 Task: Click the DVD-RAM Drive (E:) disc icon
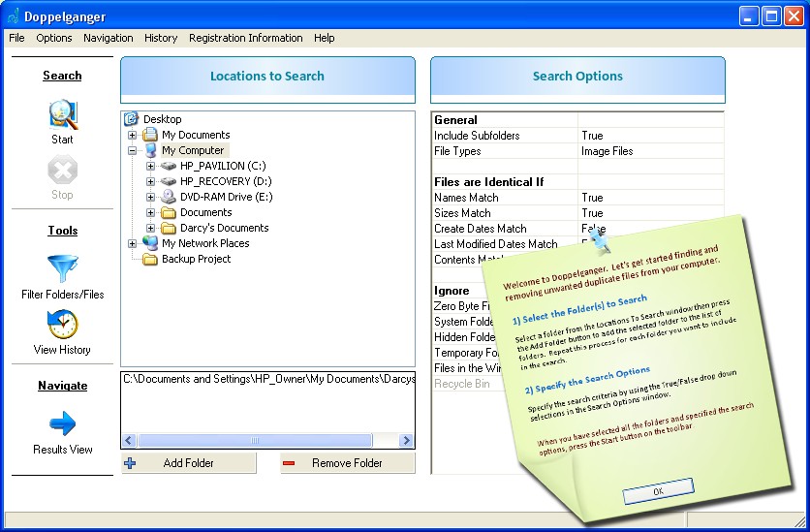click(169, 197)
